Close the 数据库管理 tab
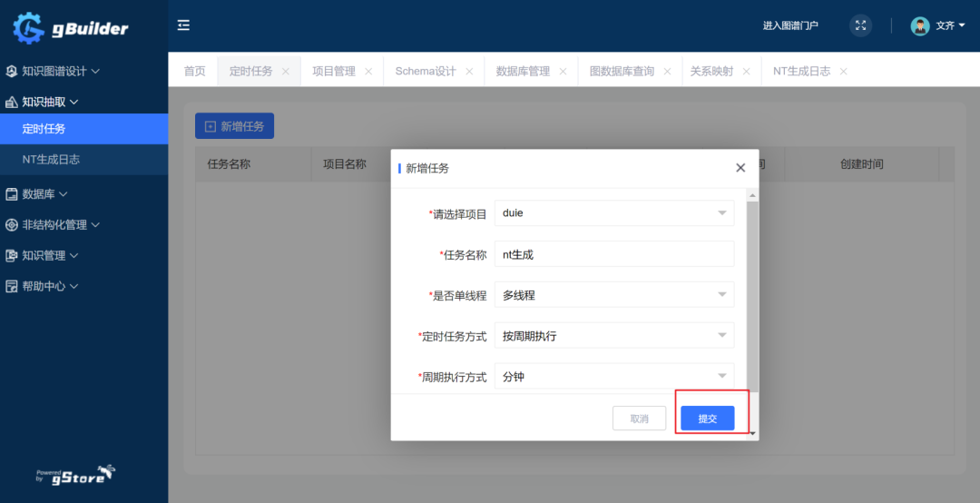This screenshot has height=503, width=980. click(x=563, y=72)
